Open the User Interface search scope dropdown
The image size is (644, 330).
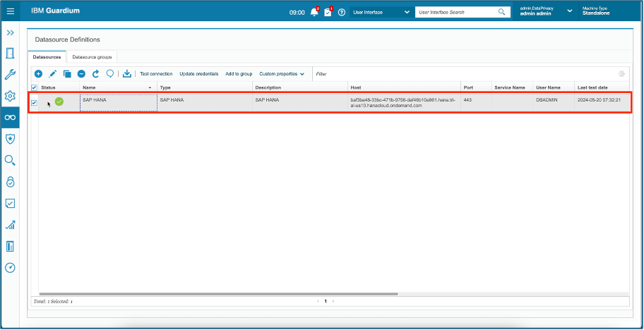coord(381,12)
